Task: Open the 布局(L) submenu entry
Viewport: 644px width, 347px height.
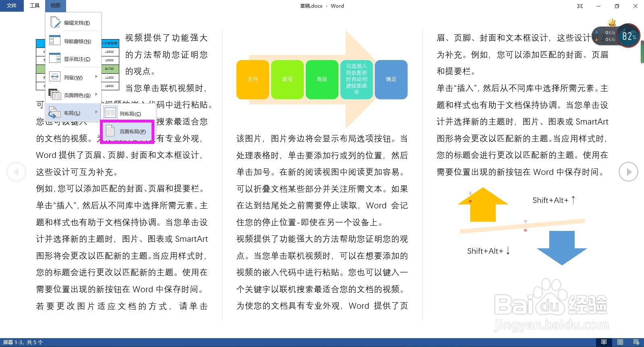Action: pyautogui.click(x=73, y=113)
